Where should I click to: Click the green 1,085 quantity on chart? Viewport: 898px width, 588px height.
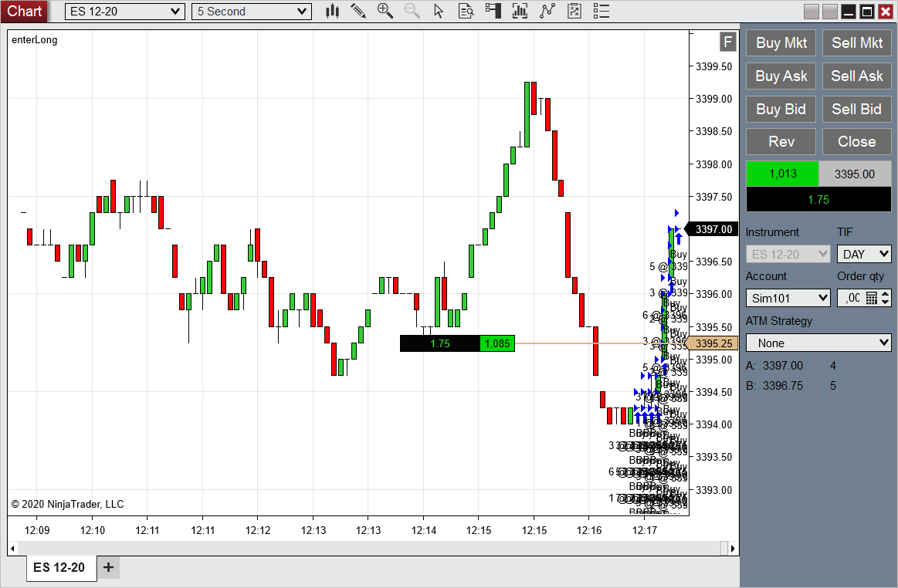click(497, 343)
